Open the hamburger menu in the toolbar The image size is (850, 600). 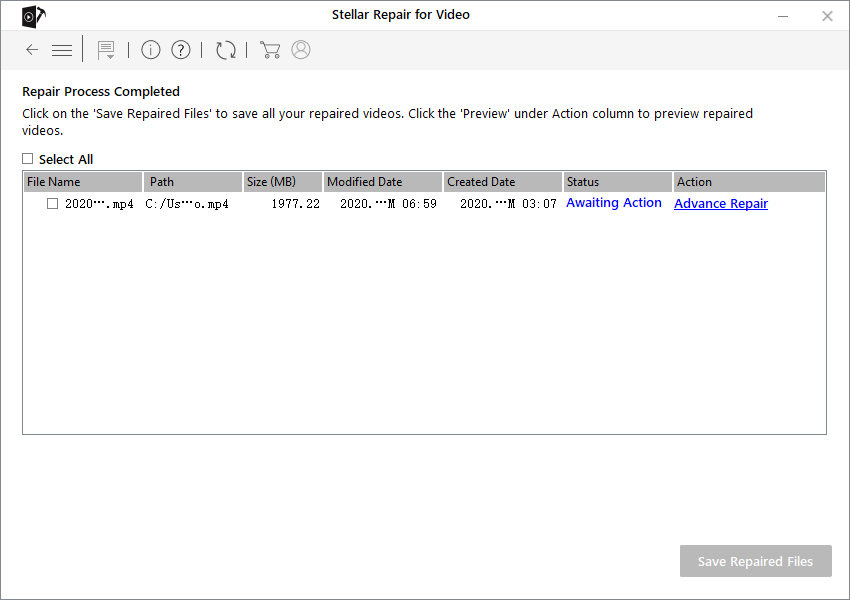[x=62, y=50]
